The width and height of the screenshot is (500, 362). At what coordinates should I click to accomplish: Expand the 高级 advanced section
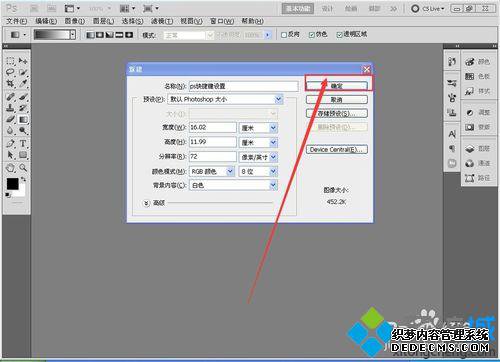(146, 203)
